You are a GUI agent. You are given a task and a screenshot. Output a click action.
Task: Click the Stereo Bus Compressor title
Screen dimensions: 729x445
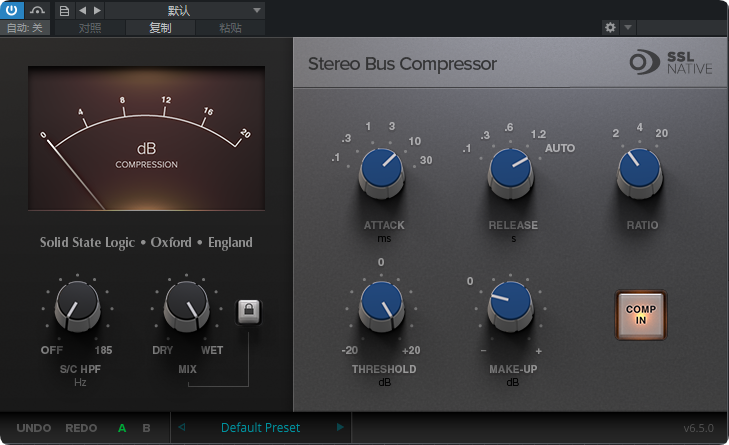pos(403,64)
